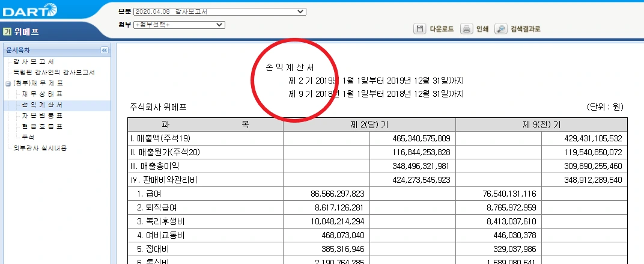Screen dimensions: 644x264
Task: Collapse the 문서목차 panel with the double-chevron icon
Action: (105, 50)
